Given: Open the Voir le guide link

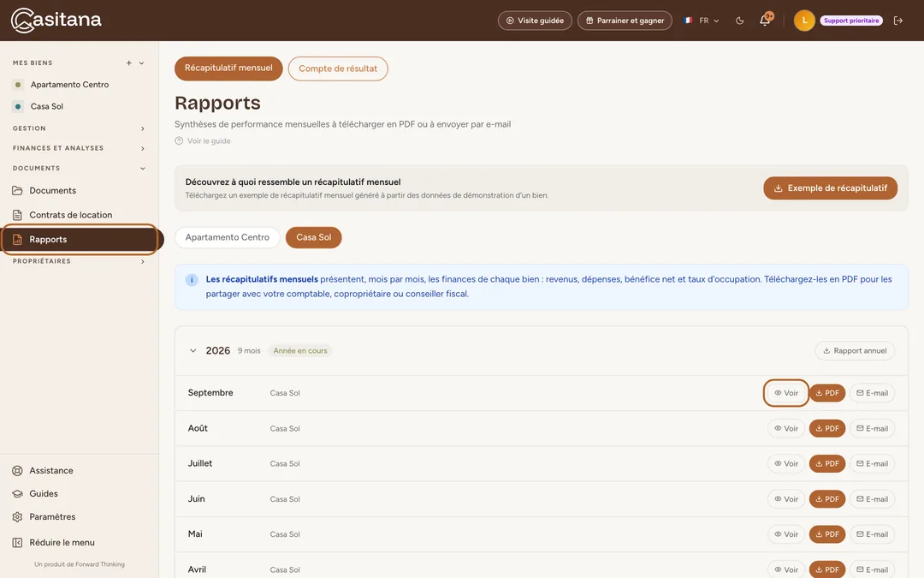Looking at the screenshot, I should pyautogui.click(x=203, y=141).
